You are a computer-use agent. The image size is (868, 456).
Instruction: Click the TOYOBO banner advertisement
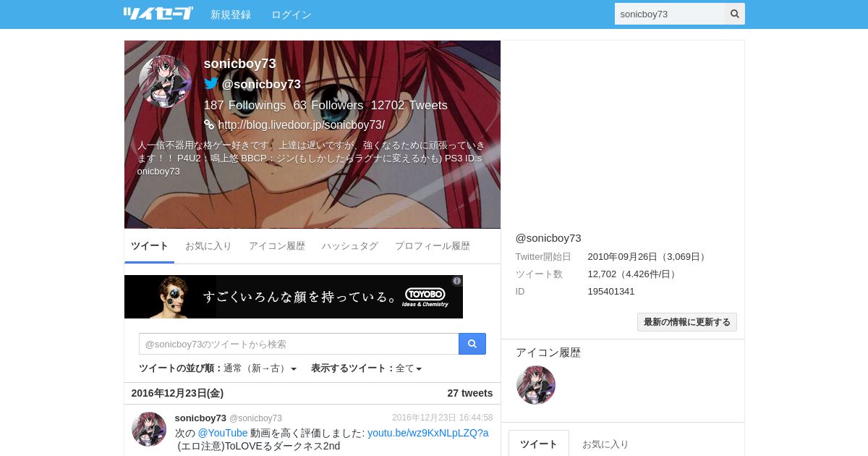click(x=294, y=297)
